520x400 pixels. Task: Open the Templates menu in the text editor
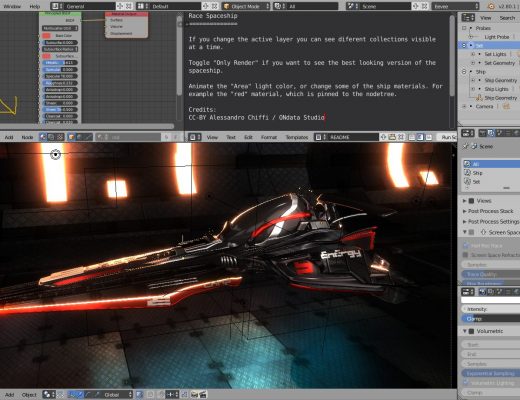click(296, 137)
